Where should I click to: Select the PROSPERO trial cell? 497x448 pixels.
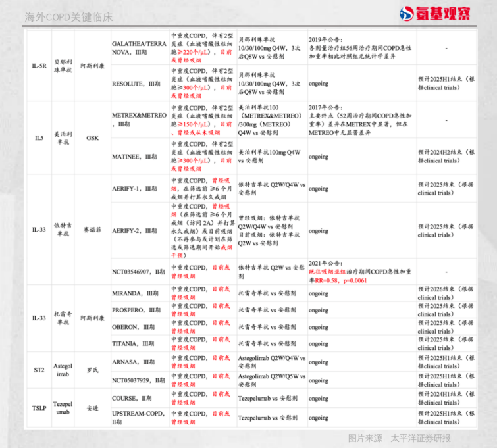[137, 310]
